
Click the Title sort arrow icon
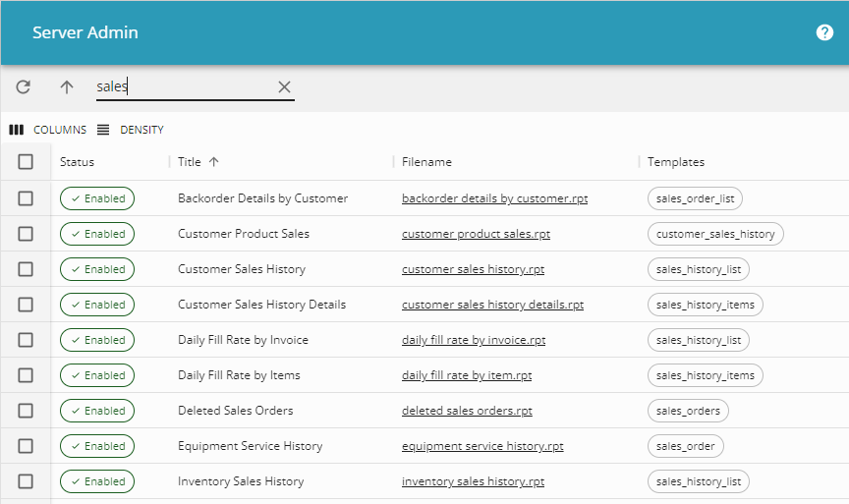[x=214, y=162]
